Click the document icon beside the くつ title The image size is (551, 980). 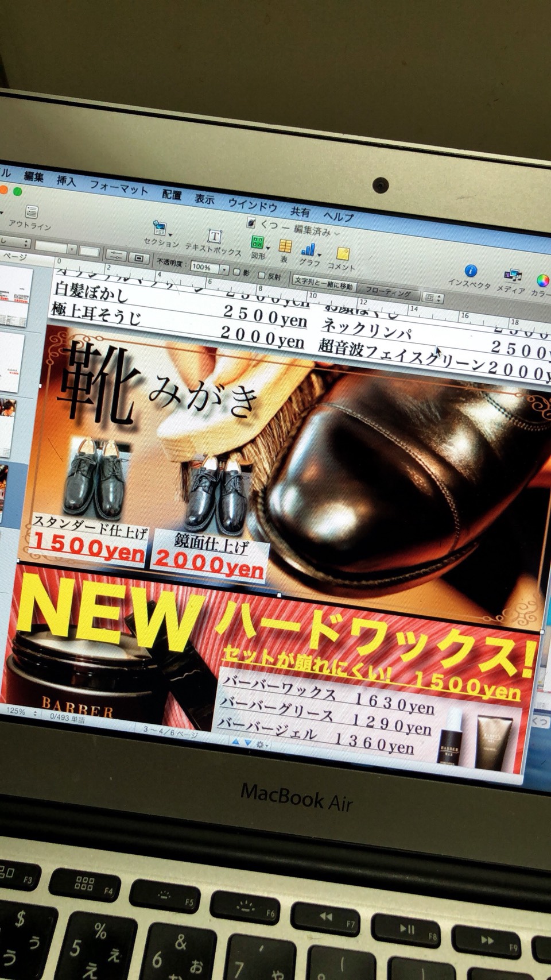(x=251, y=222)
